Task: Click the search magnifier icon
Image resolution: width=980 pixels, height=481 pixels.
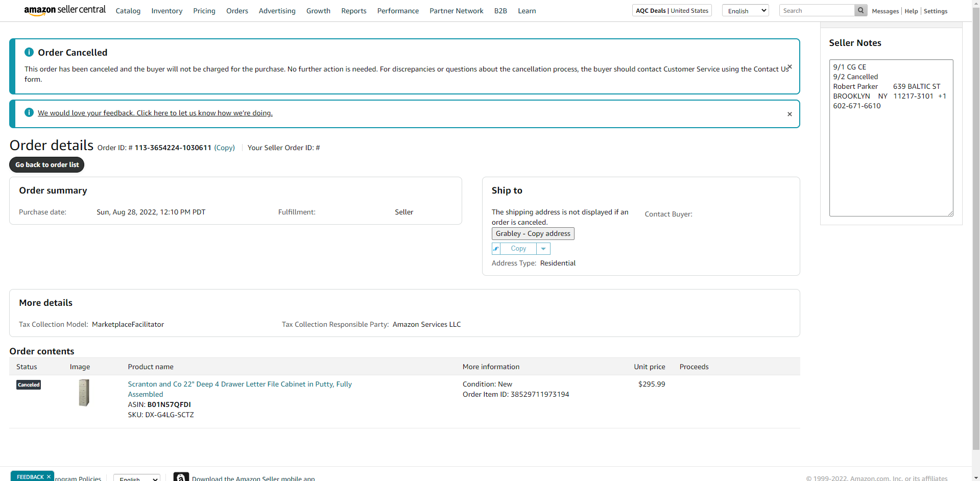Action: (x=861, y=10)
